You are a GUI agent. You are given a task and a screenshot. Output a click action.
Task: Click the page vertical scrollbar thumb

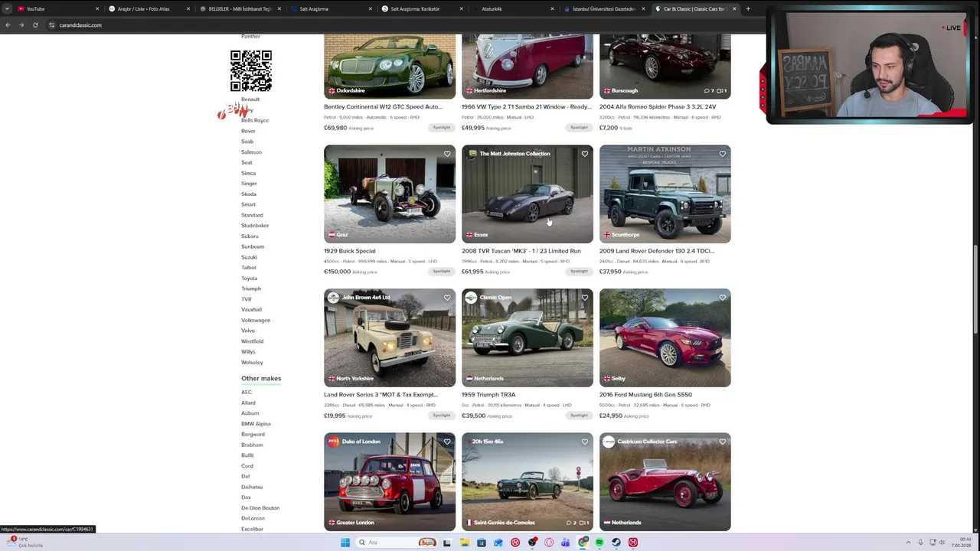coord(975,289)
